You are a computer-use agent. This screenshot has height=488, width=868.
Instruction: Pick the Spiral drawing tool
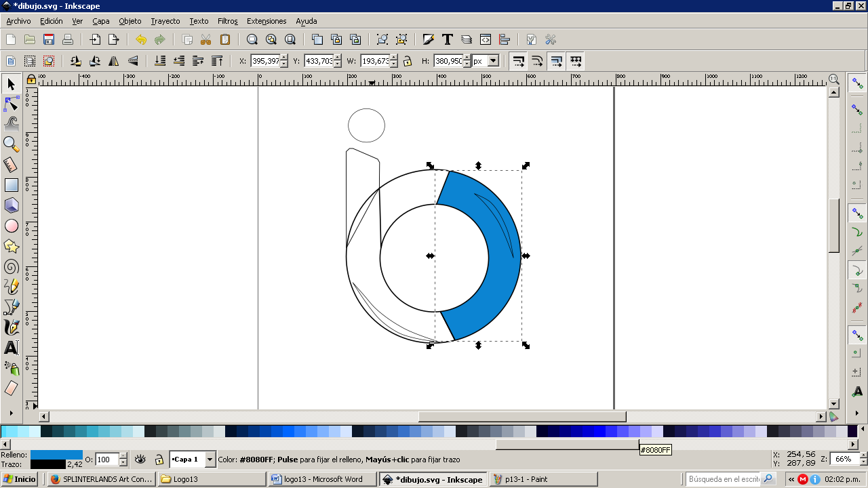point(12,266)
